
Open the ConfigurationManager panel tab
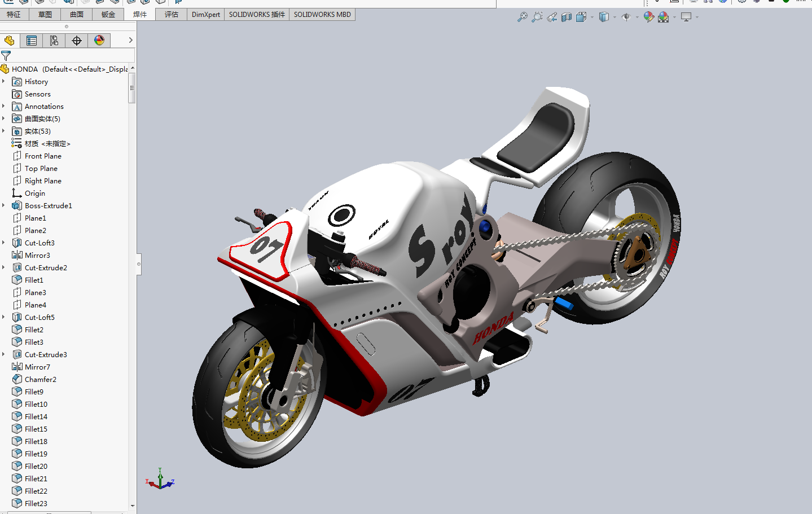(x=54, y=40)
